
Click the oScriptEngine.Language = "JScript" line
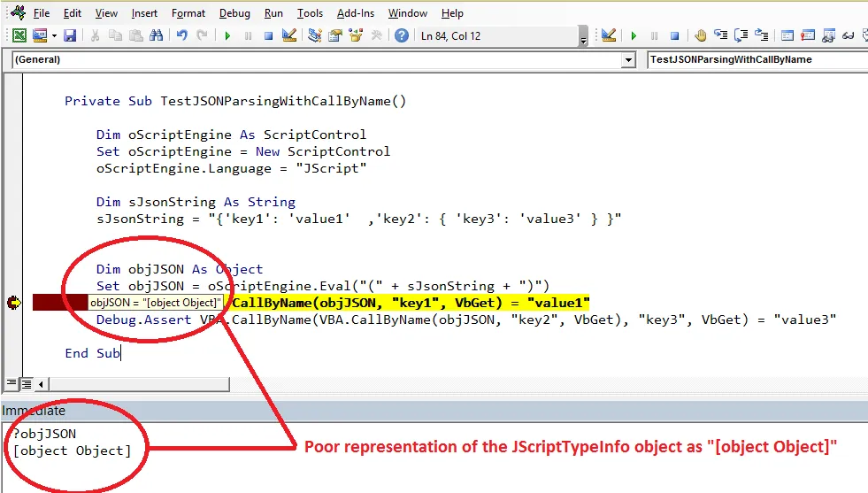(x=232, y=168)
